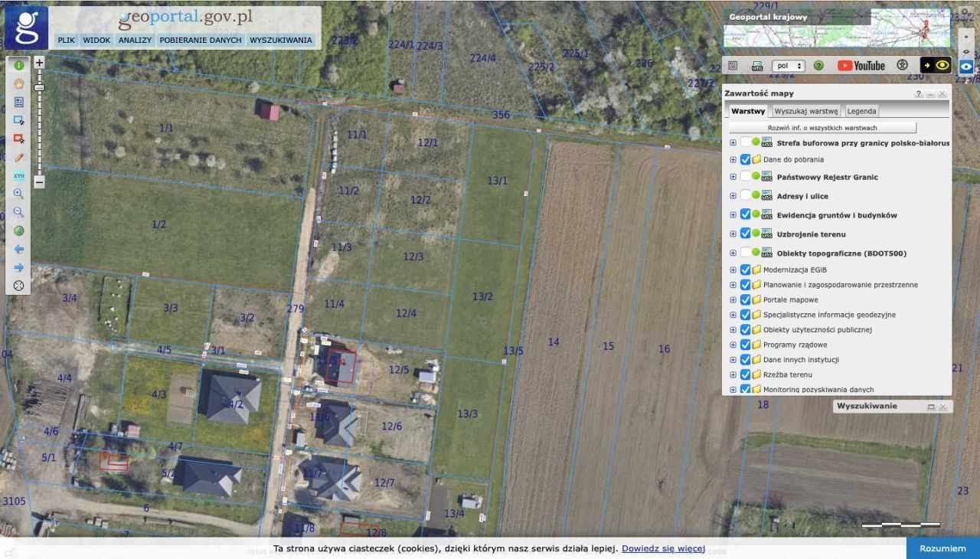Click the circular crosshair tool in left toolbar
980x559 pixels.
pyautogui.click(x=19, y=286)
